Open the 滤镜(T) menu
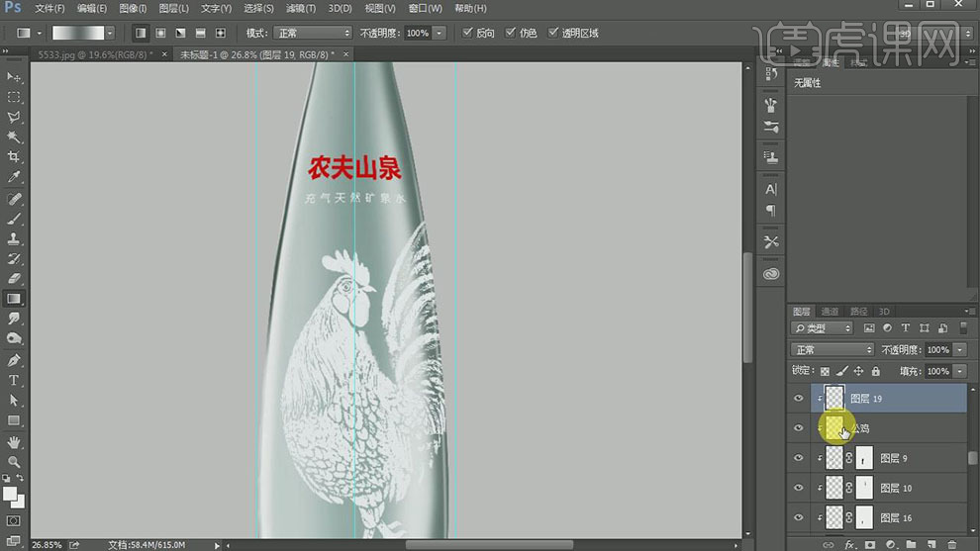Screen dimensions: 980x551 [301, 8]
